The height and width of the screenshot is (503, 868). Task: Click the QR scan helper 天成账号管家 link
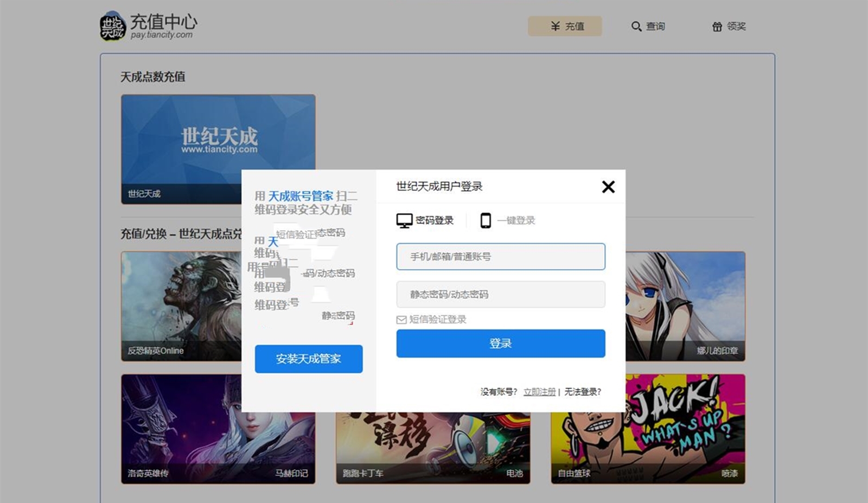(301, 195)
